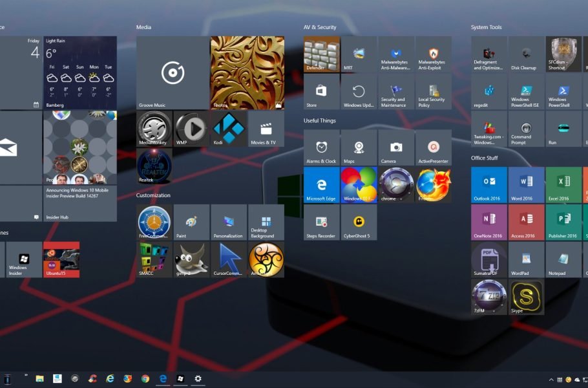Launch MediaMonkey from Media group

(x=154, y=129)
